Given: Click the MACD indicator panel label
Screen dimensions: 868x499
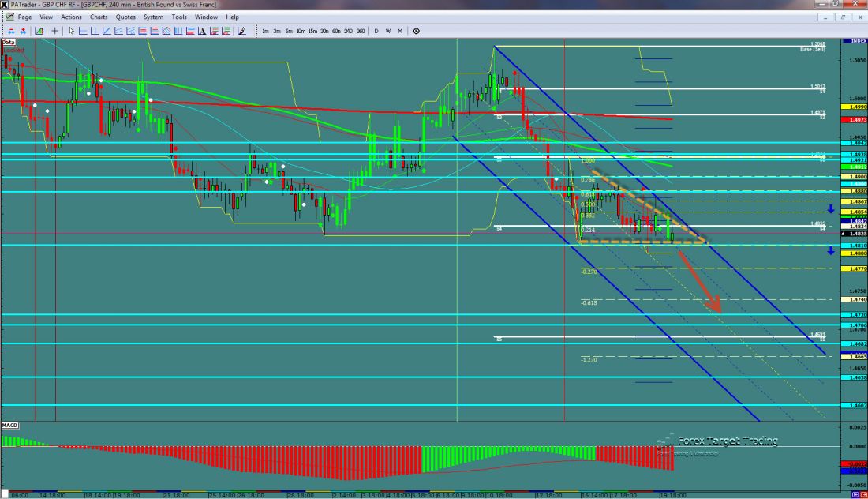Looking at the screenshot, I should point(9,426).
